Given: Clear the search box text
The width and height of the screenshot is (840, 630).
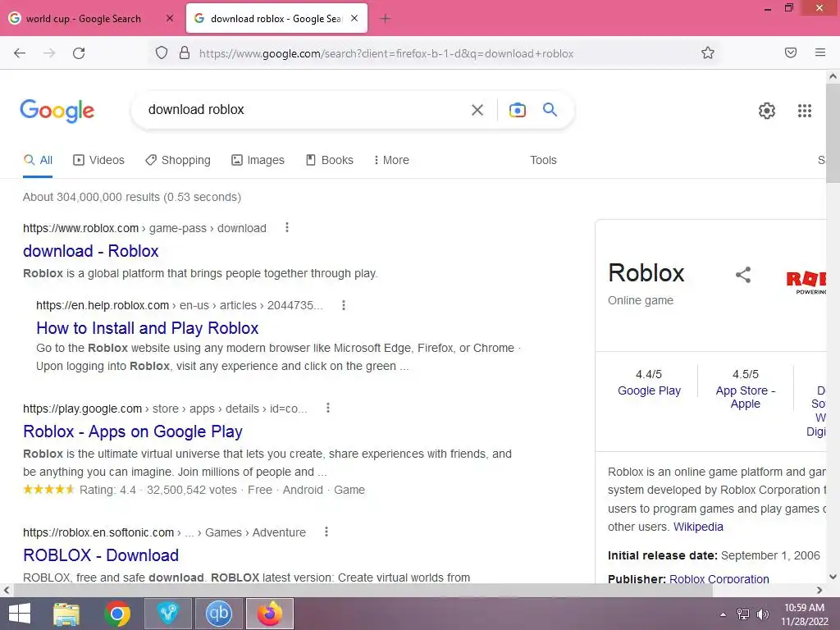Looking at the screenshot, I should click(x=477, y=111).
